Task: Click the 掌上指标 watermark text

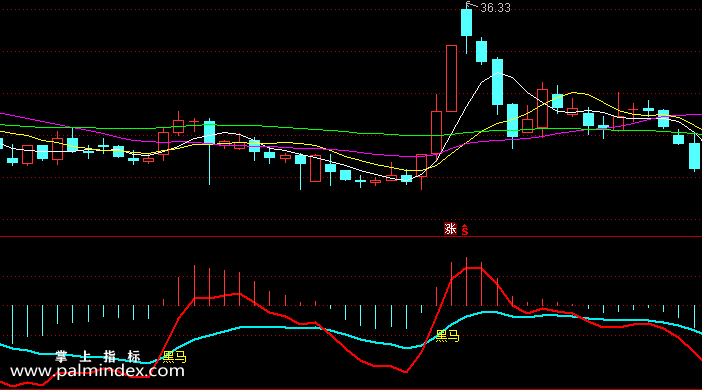Action: tap(98, 356)
